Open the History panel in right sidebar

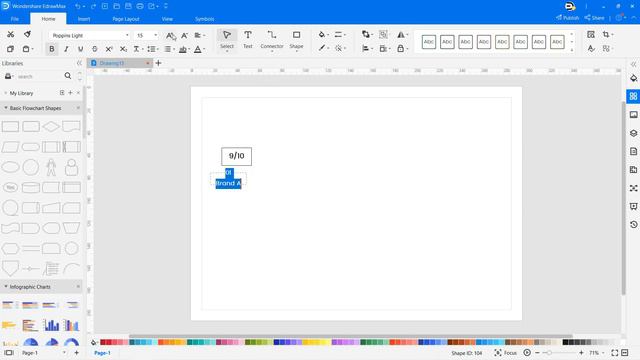coord(633,225)
